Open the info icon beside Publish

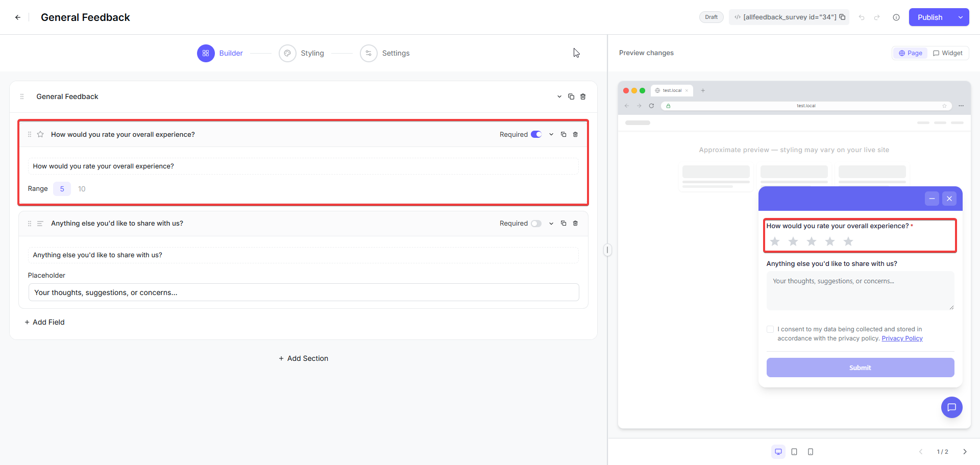coord(896,17)
